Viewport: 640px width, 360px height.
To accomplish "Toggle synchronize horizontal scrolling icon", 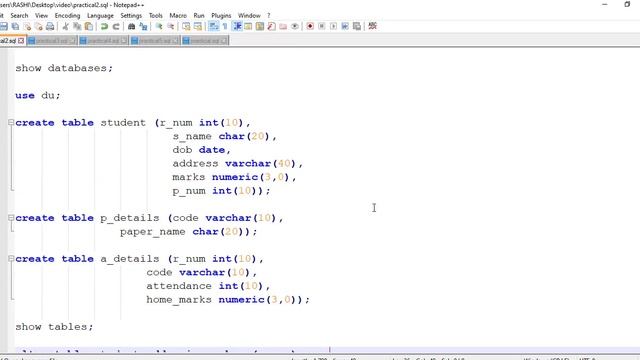I will click(198, 27).
